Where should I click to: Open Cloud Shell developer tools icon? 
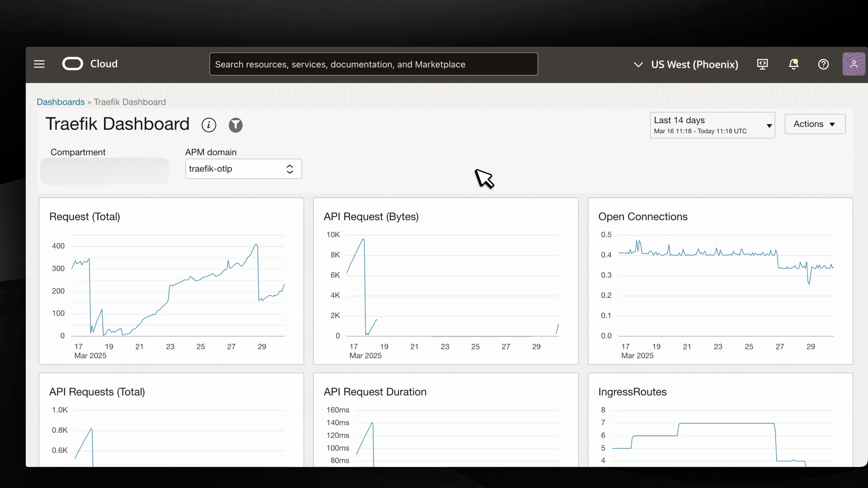[x=762, y=64]
